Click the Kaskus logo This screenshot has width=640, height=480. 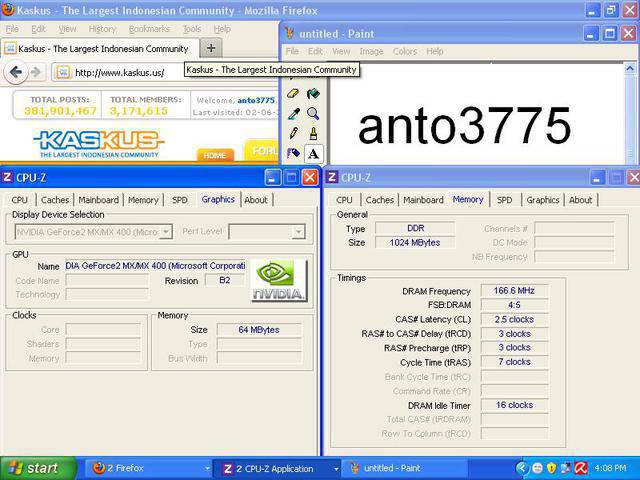99,144
